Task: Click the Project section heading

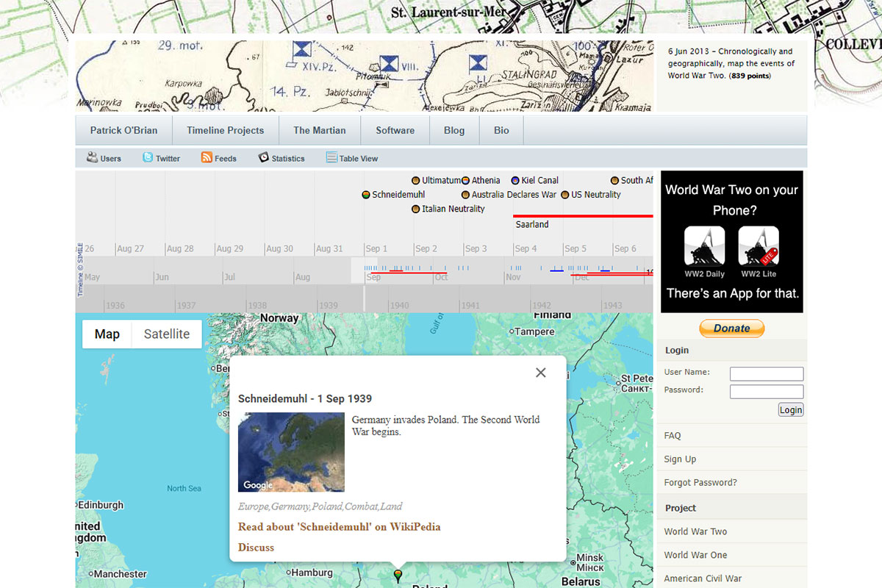Action: tap(681, 508)
